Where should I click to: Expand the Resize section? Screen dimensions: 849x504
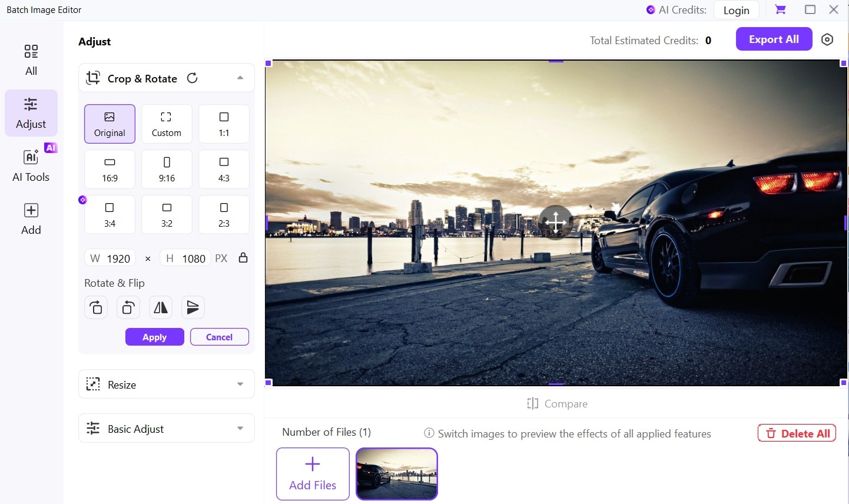(x=167, y=384)
